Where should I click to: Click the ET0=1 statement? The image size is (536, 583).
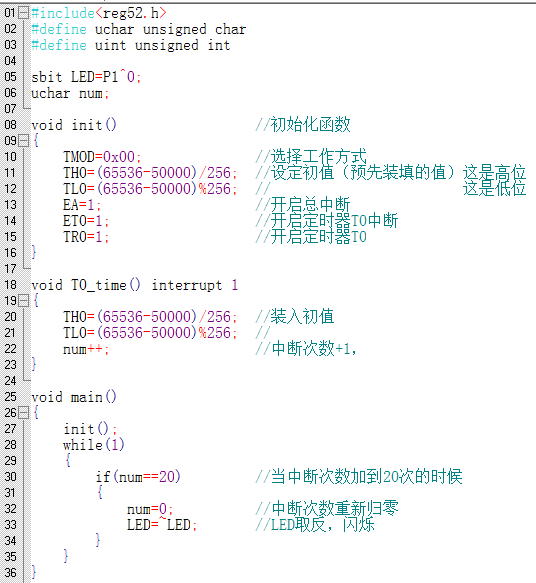pos(86,221)
